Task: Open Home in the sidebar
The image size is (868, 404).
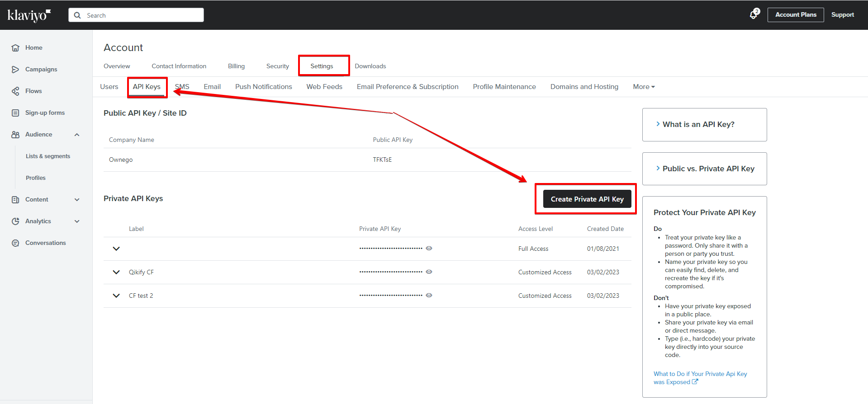Action: tap(34, 47)
